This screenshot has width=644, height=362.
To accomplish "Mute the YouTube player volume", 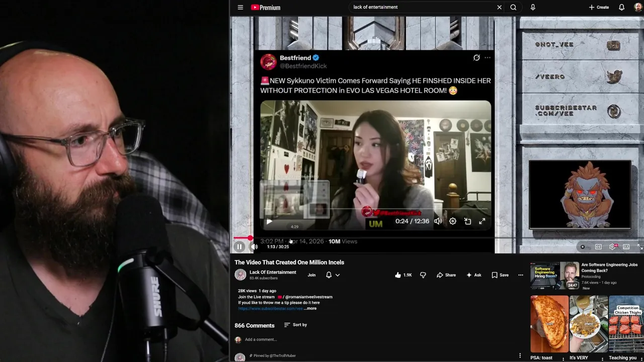I will [x=255, y=247].
